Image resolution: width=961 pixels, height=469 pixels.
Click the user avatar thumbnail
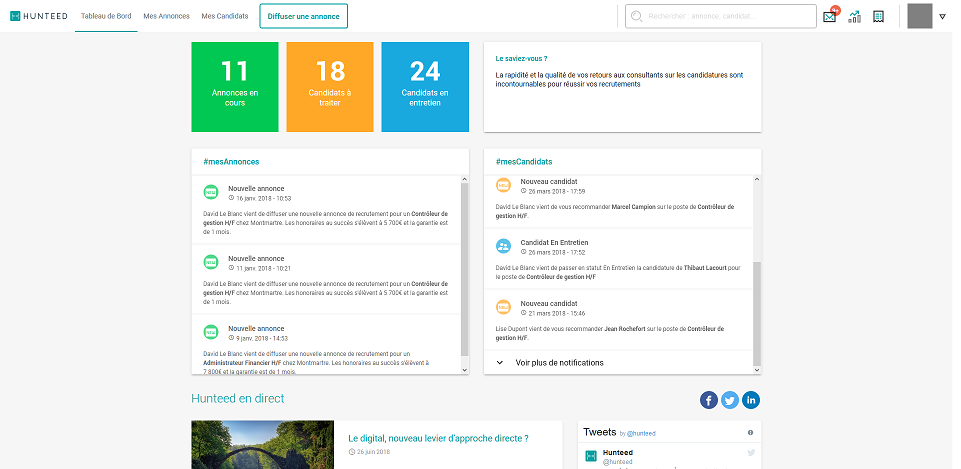point(920,16)
